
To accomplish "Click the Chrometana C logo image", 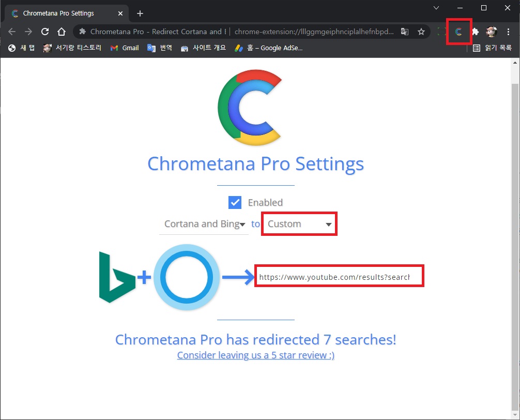I will click(x=250, y=108).
